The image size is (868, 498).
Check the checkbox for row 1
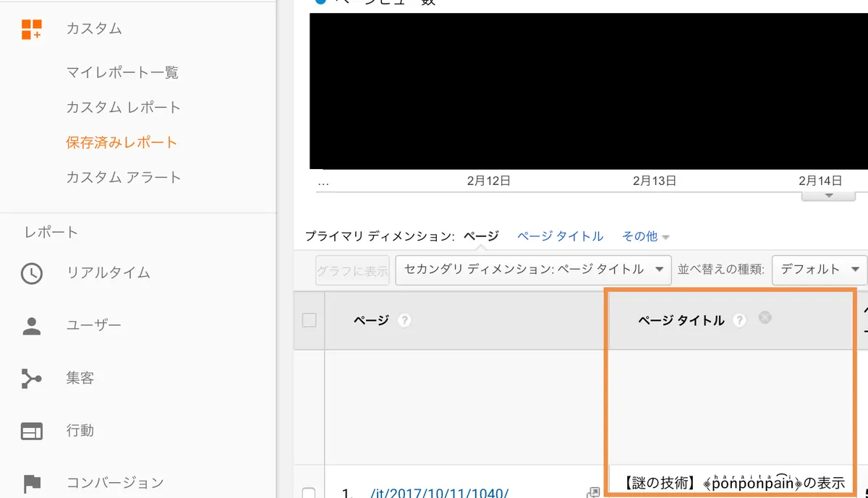tap(310, 494)
